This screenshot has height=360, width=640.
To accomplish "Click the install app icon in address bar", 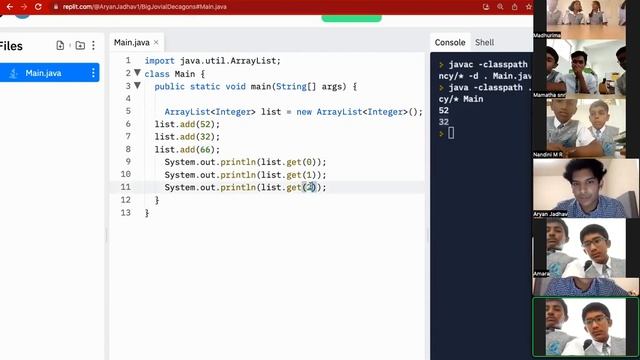I will [486, 7].
